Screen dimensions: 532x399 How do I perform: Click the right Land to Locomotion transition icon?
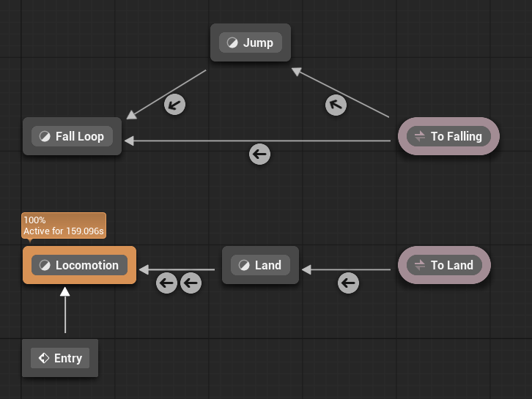point(191,283)
